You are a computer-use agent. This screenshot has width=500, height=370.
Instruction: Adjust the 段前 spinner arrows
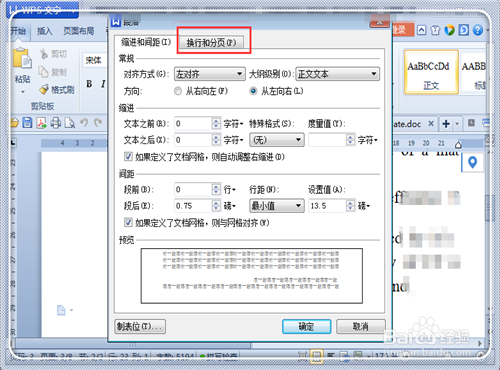point(216,189)
